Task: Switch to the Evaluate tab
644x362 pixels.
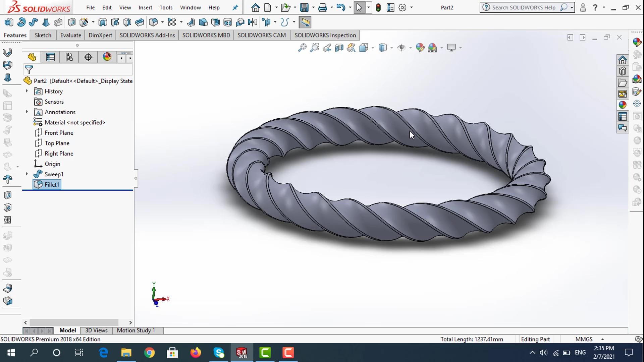Action: click(x=70, y=35)
